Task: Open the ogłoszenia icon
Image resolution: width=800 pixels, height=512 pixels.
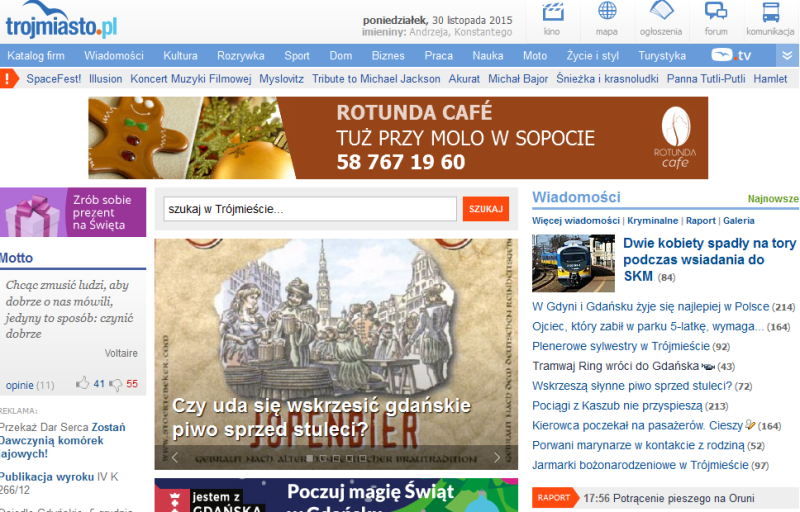Action: click(661, 11)
